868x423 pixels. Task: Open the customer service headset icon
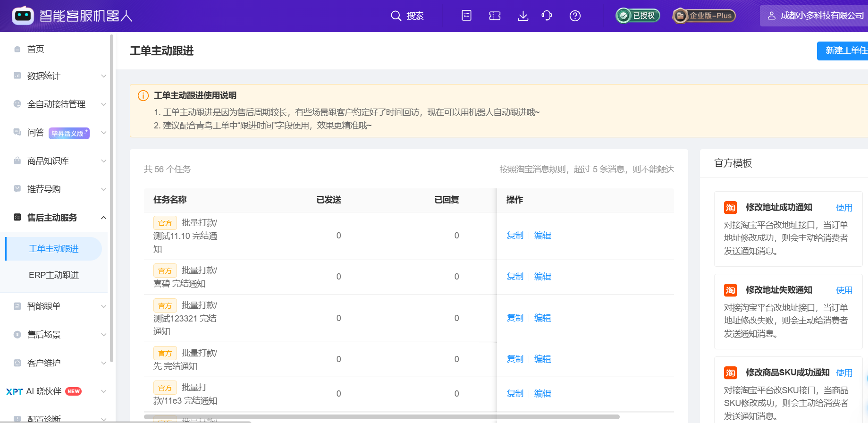(x=547, y=16)
